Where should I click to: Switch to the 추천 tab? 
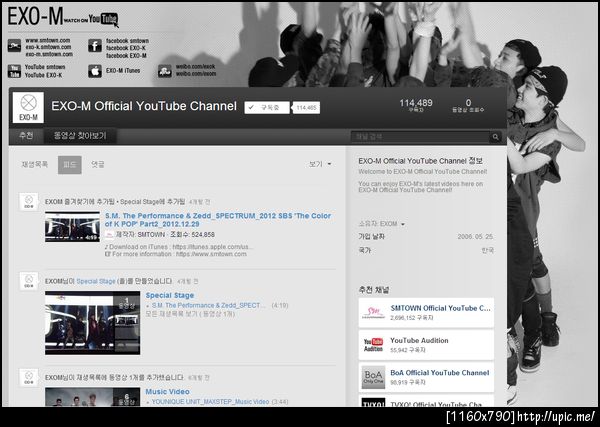coord(26,136)
